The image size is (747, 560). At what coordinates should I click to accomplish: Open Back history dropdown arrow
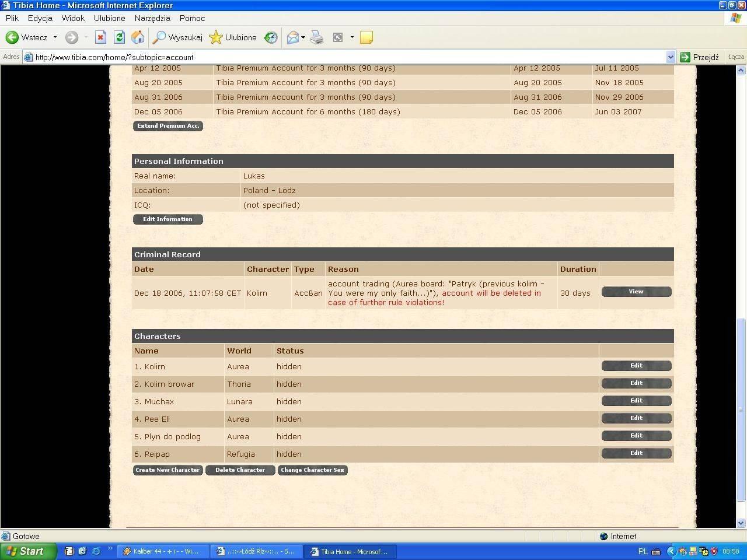(x=55, y=37)
